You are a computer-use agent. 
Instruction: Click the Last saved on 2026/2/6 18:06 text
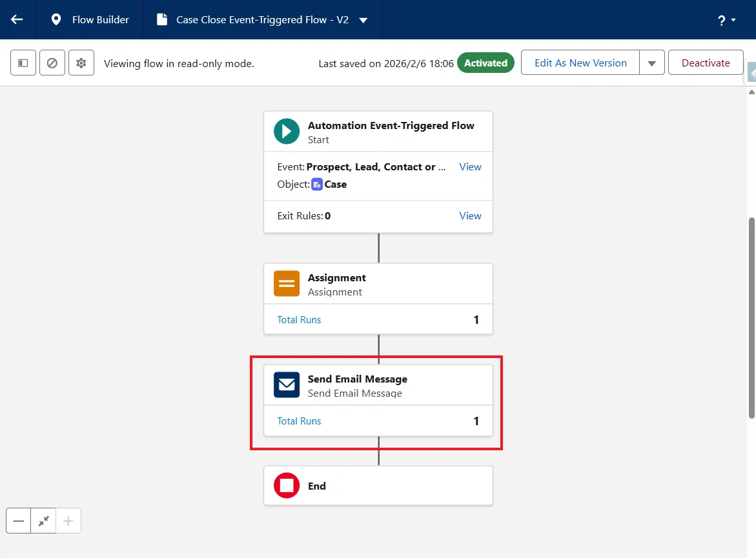tap(385, 64)
